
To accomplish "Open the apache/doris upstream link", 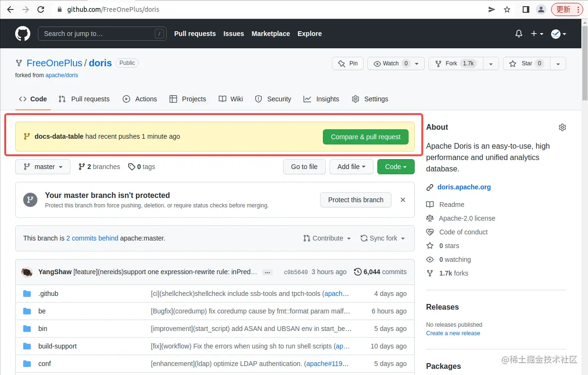I will [x=62, y=75].
